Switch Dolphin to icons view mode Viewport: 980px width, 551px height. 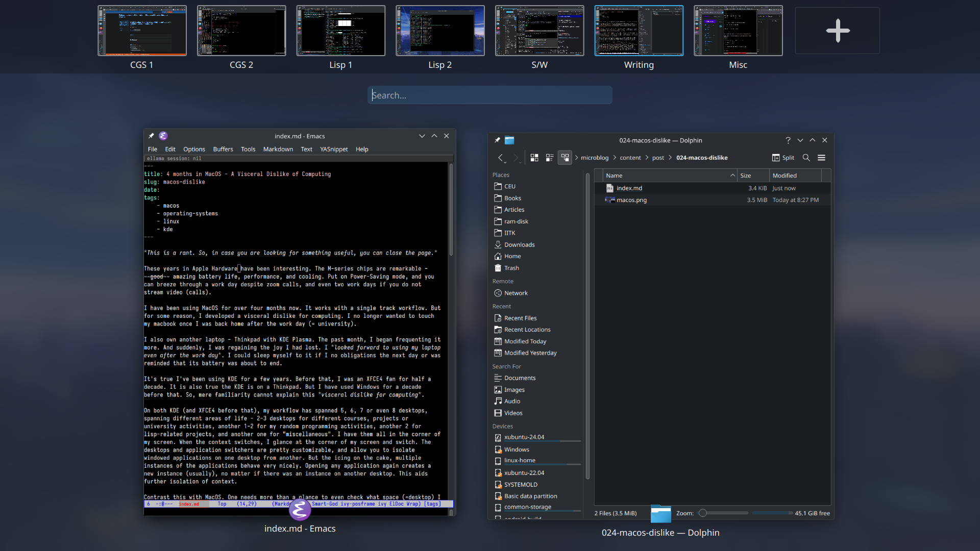click(534, 158)
